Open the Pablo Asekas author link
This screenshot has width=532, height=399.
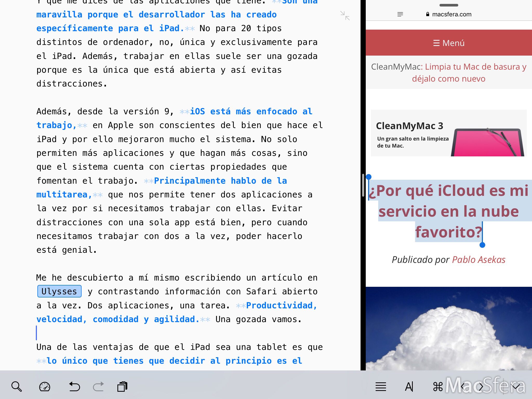point(479,260)
